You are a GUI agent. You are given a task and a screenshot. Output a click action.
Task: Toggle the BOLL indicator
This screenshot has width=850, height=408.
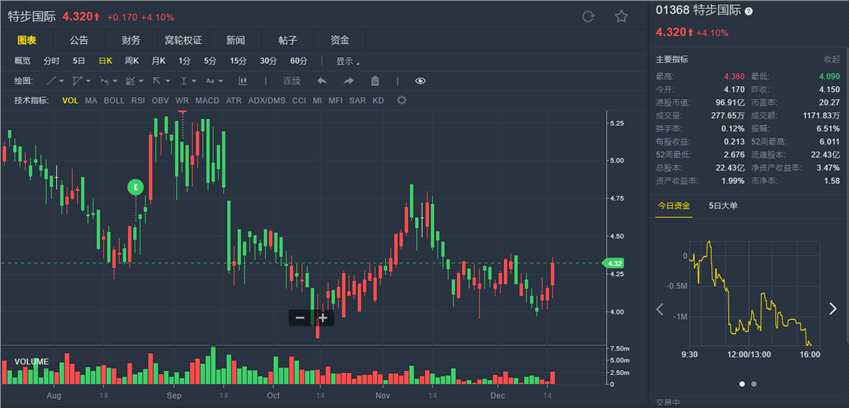[x=114, y=101]
